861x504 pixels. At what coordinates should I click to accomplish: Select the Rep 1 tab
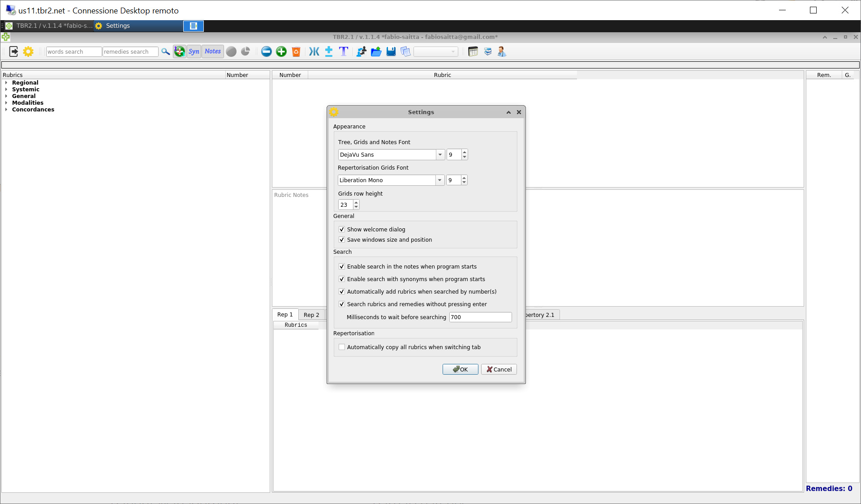click(x=285, y=315)
